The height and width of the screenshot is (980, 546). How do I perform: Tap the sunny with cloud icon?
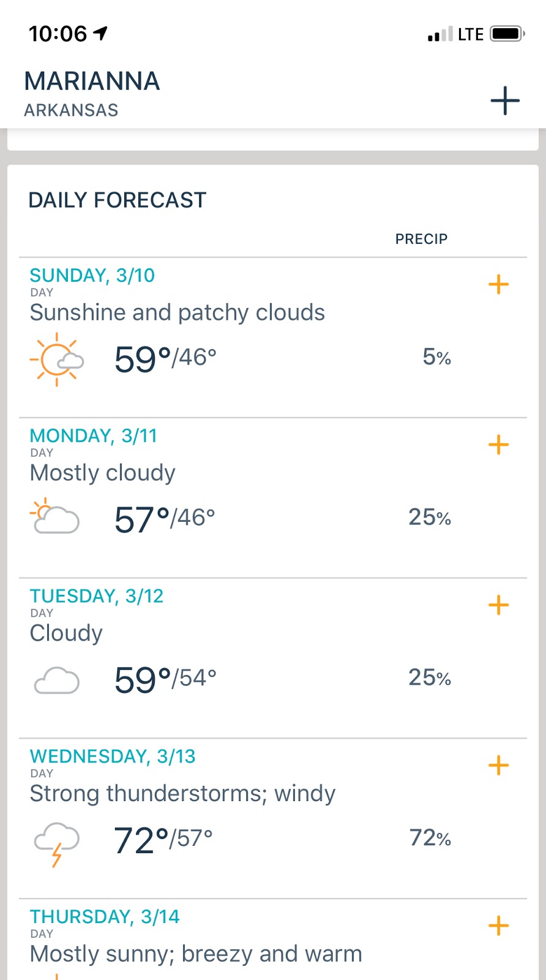[x=56, y=359]
